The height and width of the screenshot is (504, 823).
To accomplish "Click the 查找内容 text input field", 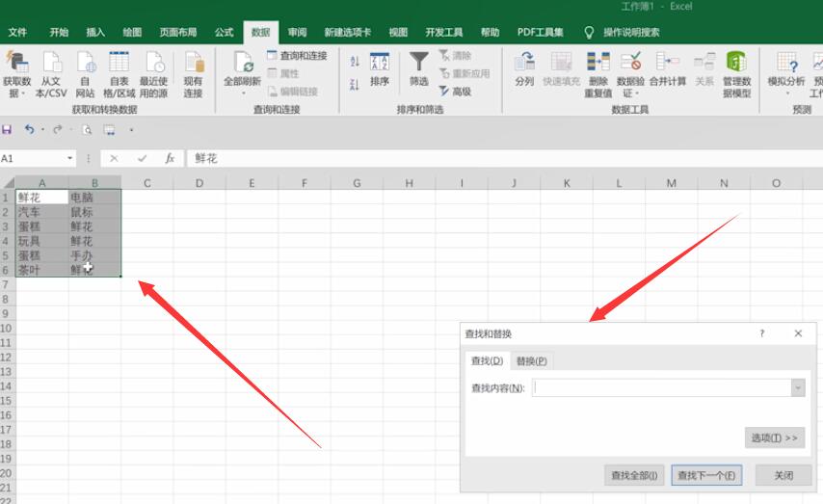I will pos(661,387).
